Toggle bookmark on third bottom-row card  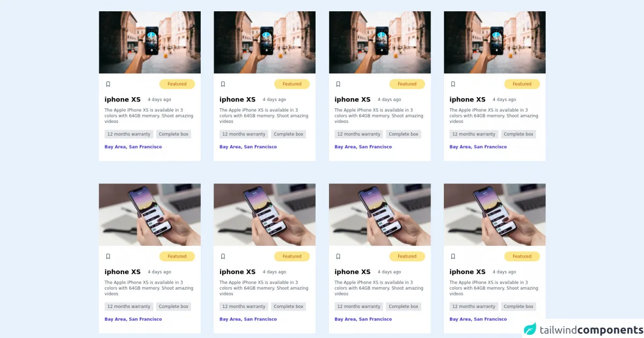[338, 256]
